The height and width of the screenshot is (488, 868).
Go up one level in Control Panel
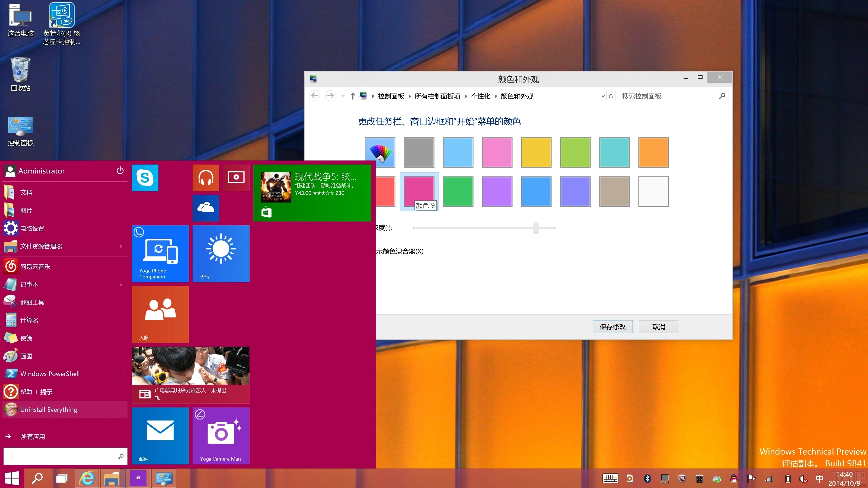[352, 96]
